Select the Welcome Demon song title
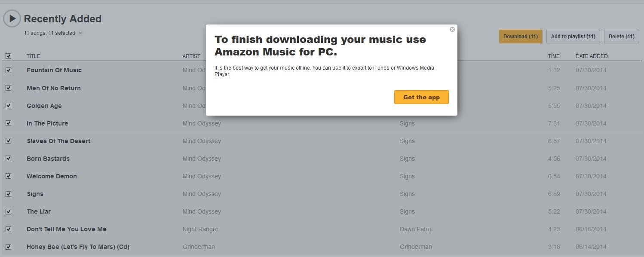The height and width of the screenshot is (257, 644). point(52,176)
